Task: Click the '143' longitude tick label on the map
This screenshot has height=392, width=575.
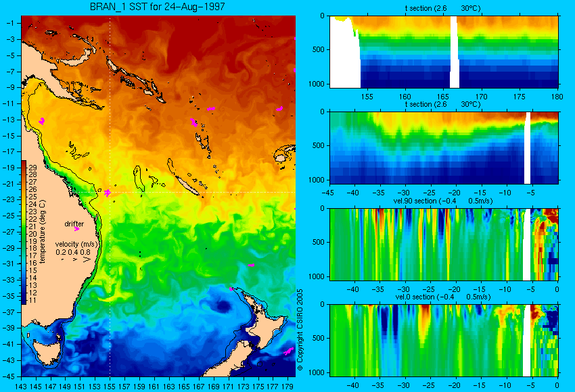Action: (x=21, y=387)
